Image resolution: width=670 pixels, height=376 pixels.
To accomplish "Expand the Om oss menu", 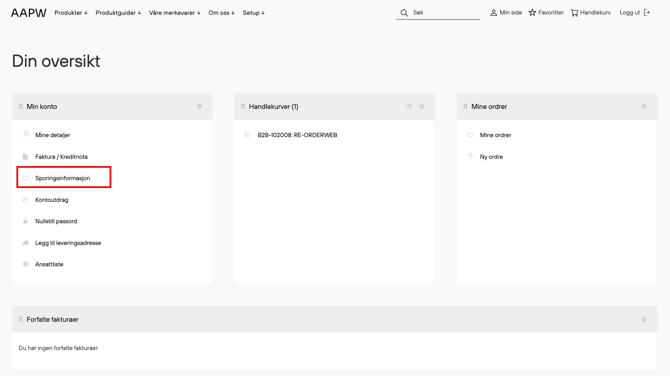I will (x=221, y=13).
